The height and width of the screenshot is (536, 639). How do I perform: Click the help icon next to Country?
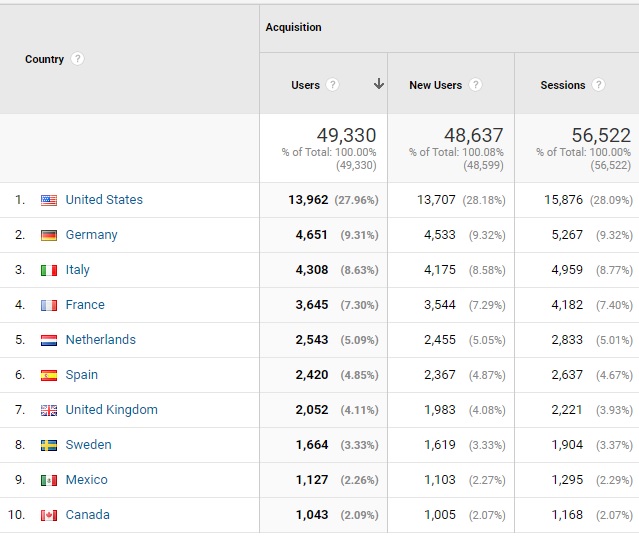pos(77,59)
